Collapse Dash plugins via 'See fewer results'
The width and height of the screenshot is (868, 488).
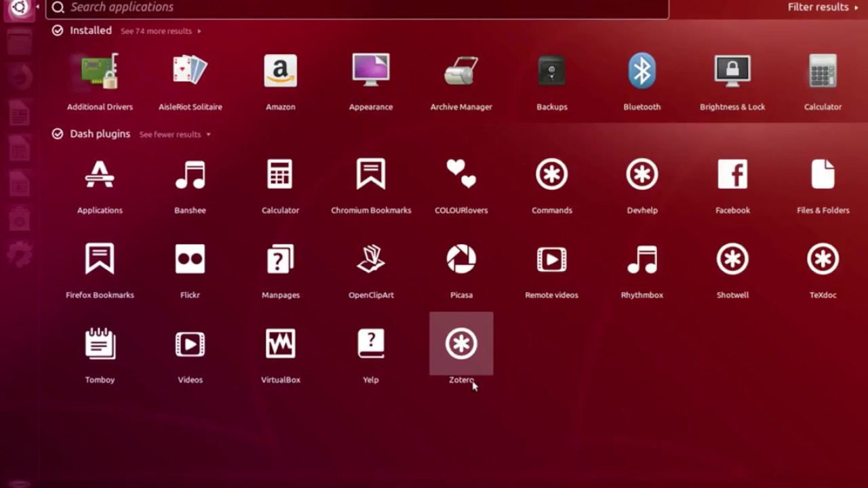tap(175, 134)
